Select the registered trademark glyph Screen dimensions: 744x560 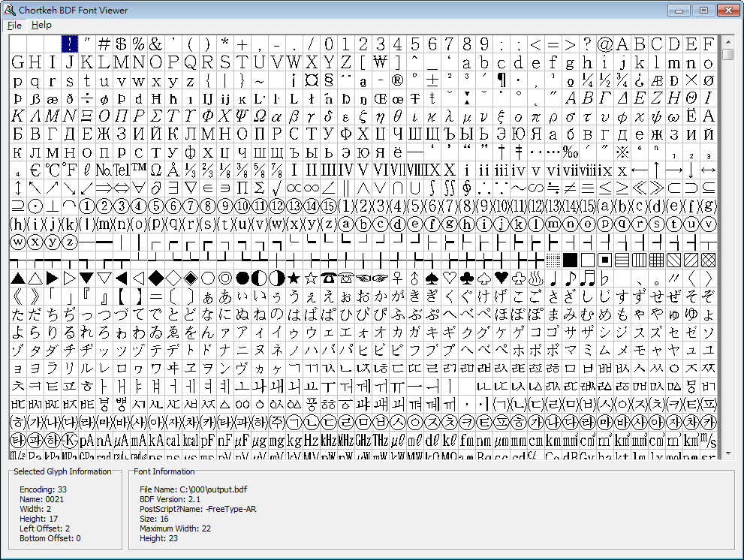coord(396,80)
